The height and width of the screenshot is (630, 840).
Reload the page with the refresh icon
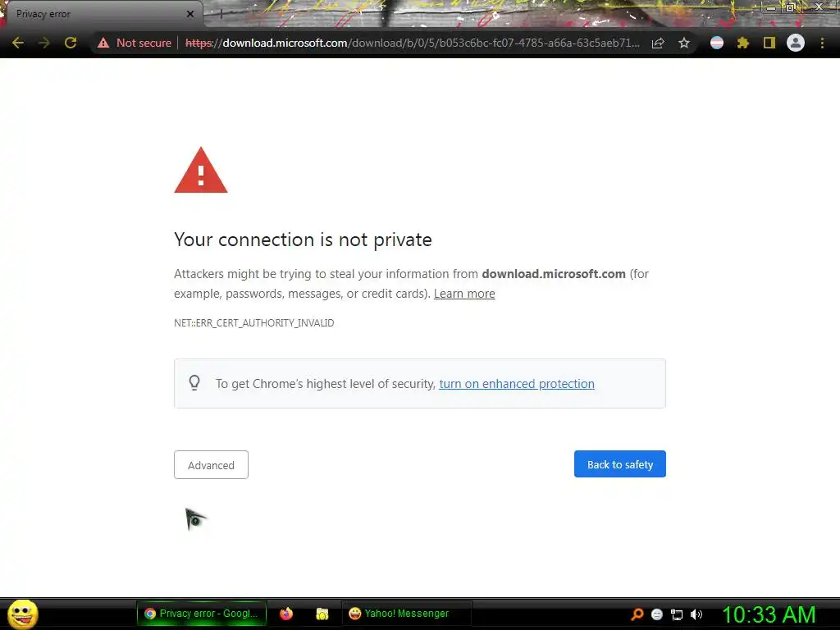(71, 43)
